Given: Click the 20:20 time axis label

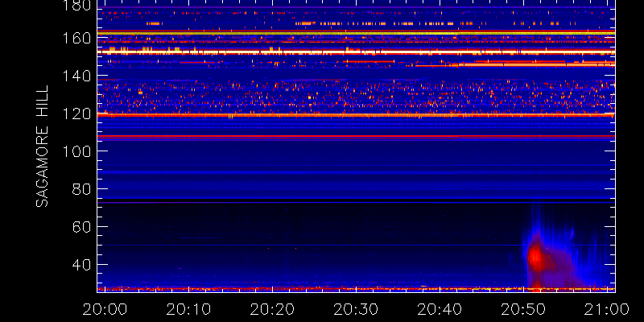Looking at the screenshot, I should [272, 309].
